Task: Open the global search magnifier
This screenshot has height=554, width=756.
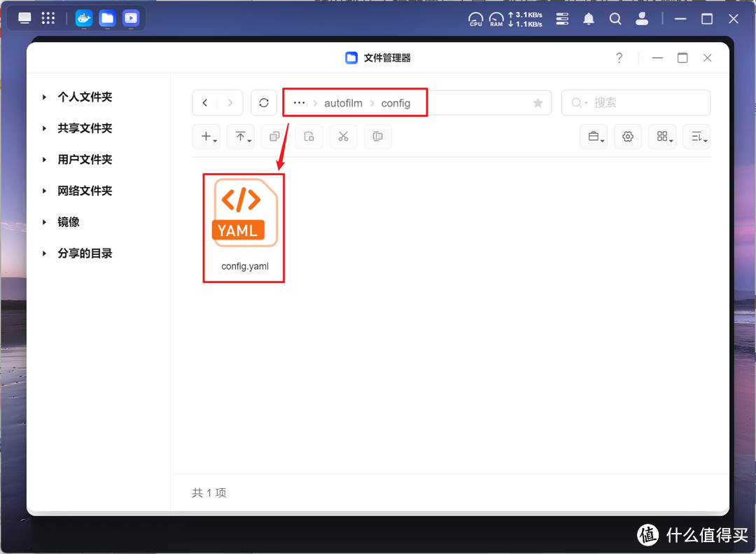Action: (615, 19)
